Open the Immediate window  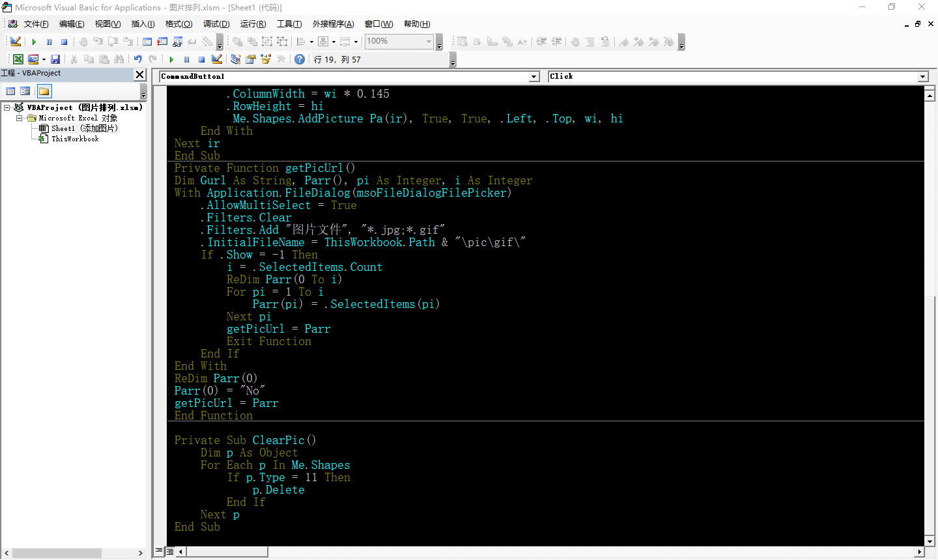pos(162,41)
